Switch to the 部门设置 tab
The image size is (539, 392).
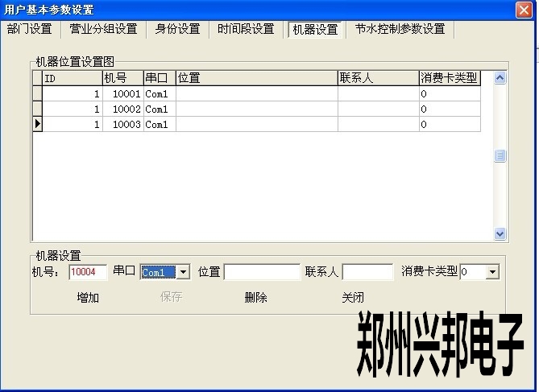coord(30,29)
